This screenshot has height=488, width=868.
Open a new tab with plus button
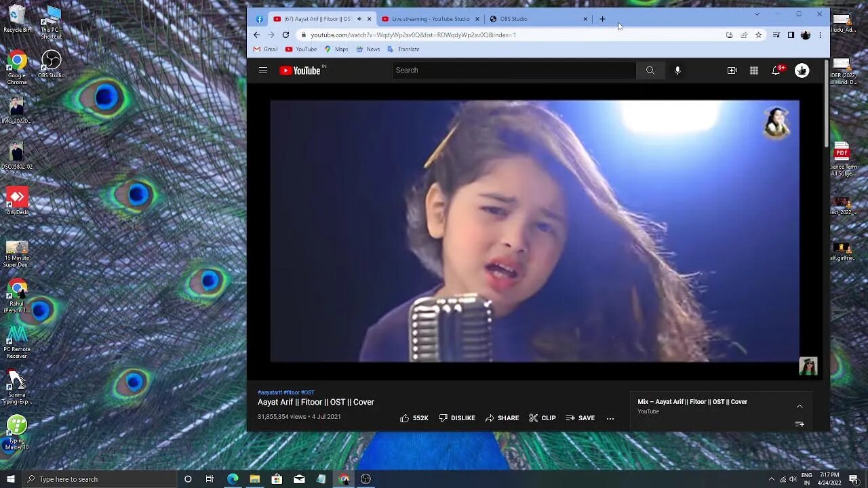(602, 19)
